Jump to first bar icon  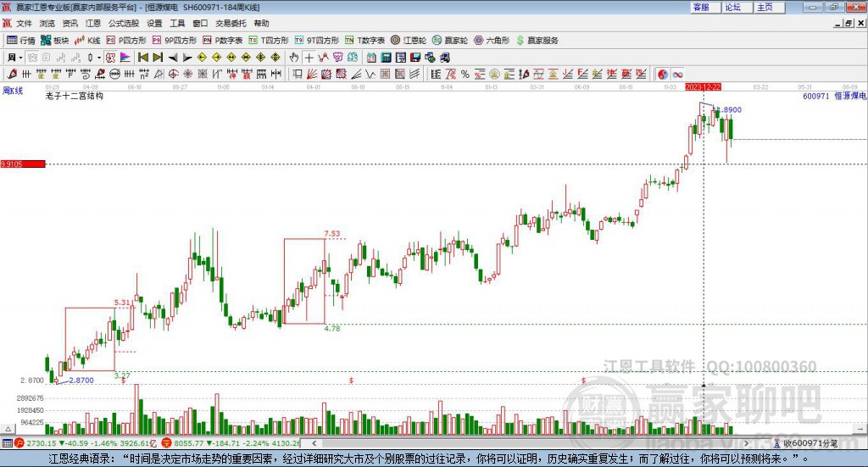pyautogui.click(x=142, y=58)
